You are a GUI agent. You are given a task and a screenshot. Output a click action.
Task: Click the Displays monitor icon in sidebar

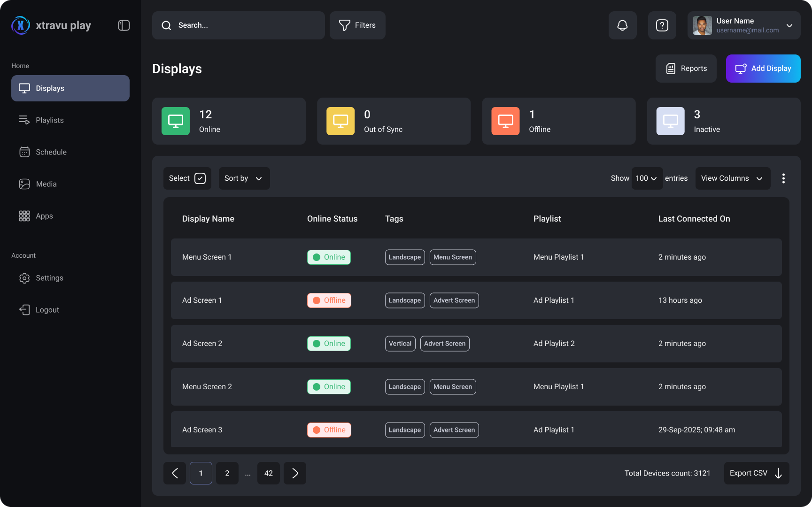pos(24,88)
